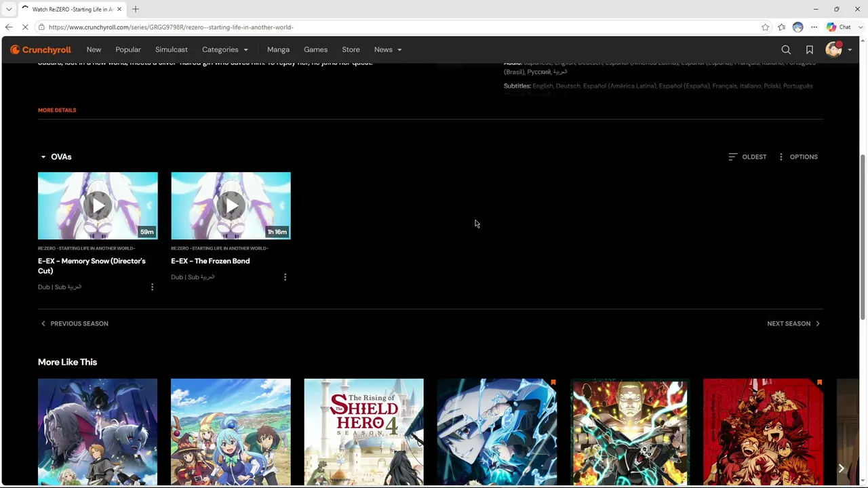Viewport: 868px width, 488px height.
Task: Open the Simulcast menu item
Action: click(x=172, y=49)
